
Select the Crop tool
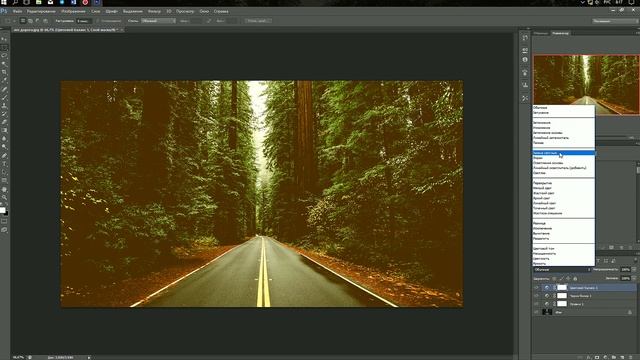click(x=4, y=72)
